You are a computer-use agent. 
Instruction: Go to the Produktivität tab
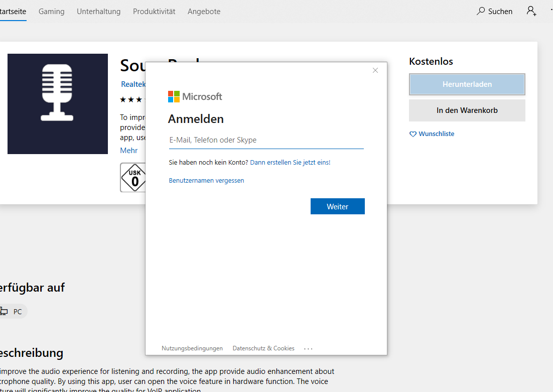(154, 12)
